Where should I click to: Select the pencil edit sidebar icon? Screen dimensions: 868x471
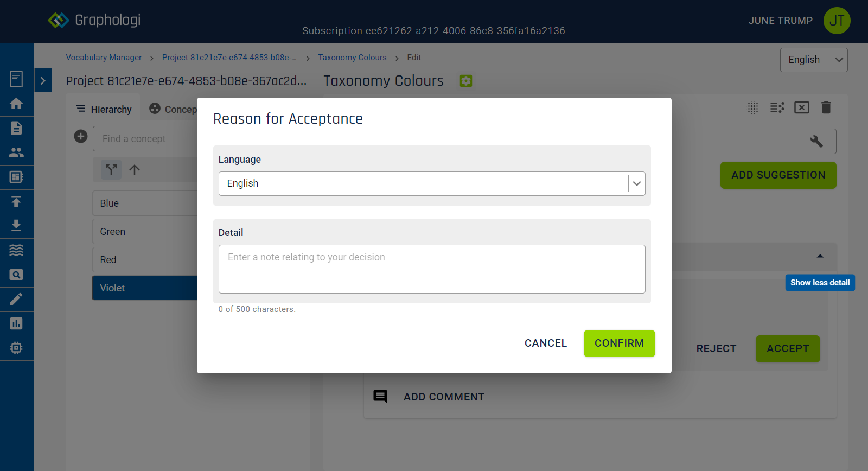(x=16, y=299)
